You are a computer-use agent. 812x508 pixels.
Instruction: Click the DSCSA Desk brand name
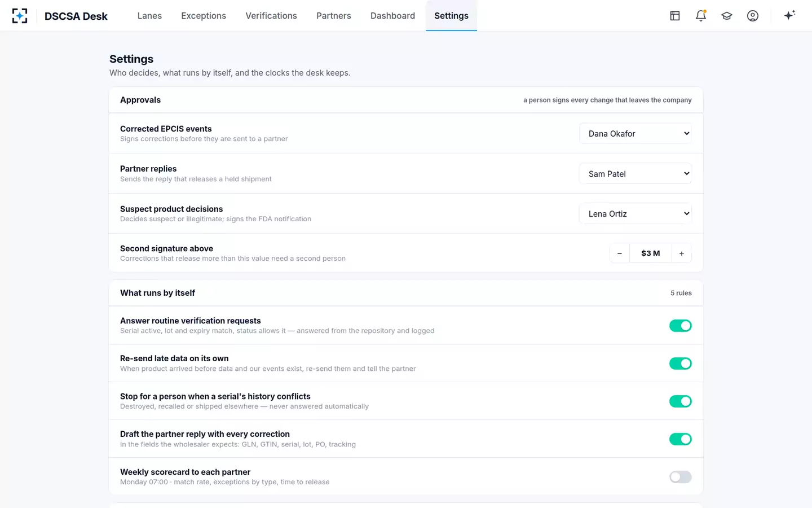tap(76, 16)
